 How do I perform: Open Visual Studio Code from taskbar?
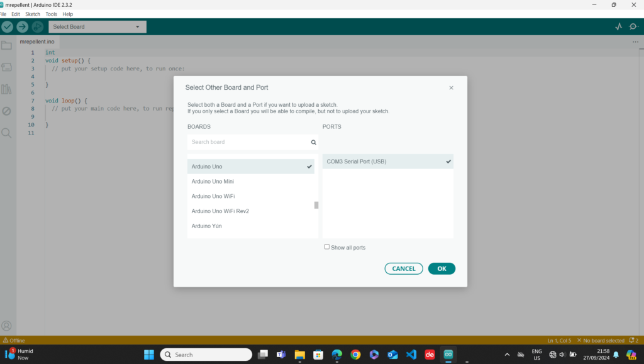coord(411,355)
